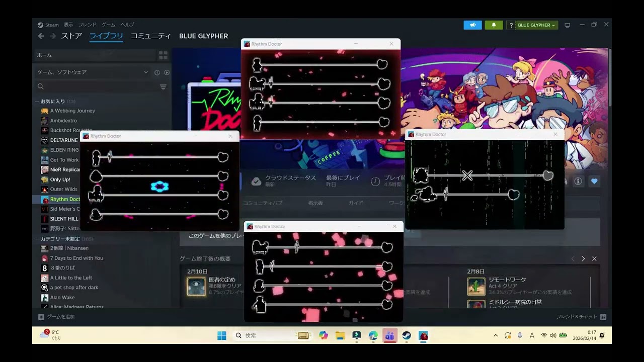Click the 医者の定め achievement thumbnail
The height and width of the screenshot is (362, 644).
(196, 287)
